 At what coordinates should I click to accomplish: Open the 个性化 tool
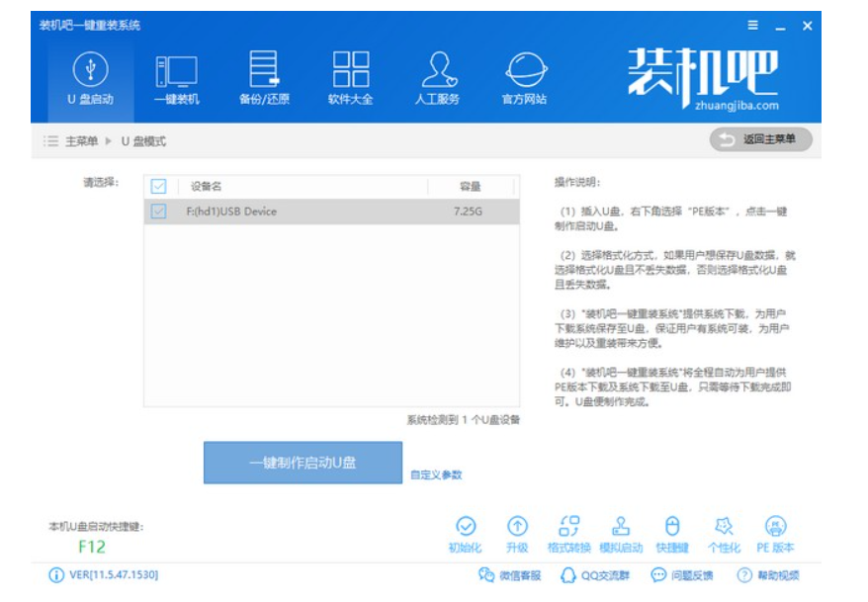[724, 535]
